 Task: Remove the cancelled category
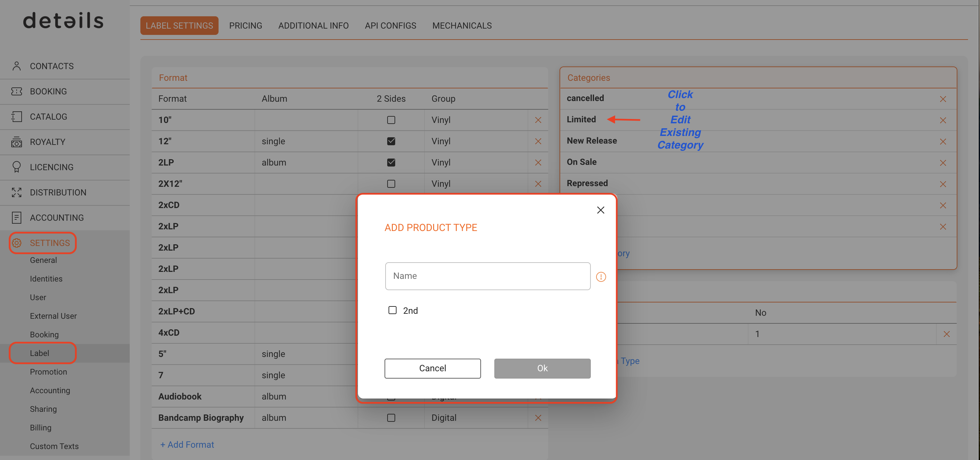[943, 99]
